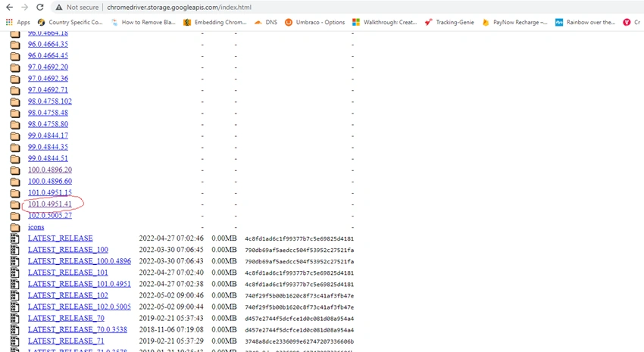Click file icon beside LATEST_RELEASE_70
The width and height of the screenshot is (644, 352).
[15, 319]
